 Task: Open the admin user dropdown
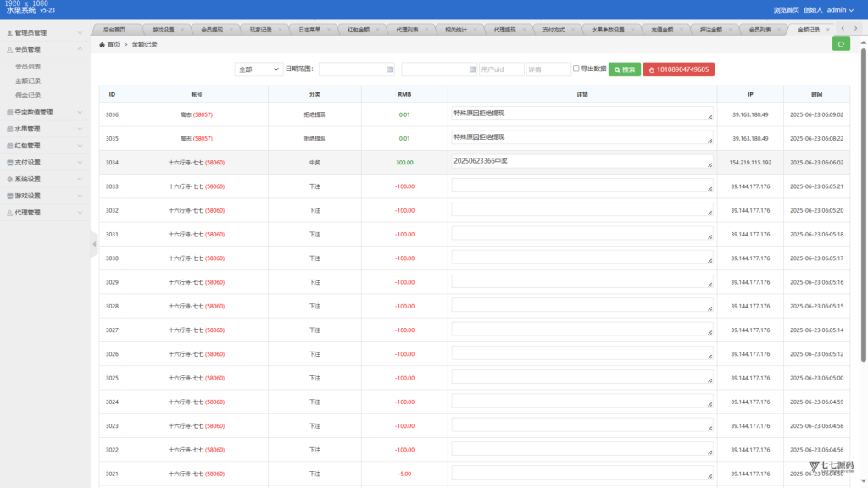(840, 10)
